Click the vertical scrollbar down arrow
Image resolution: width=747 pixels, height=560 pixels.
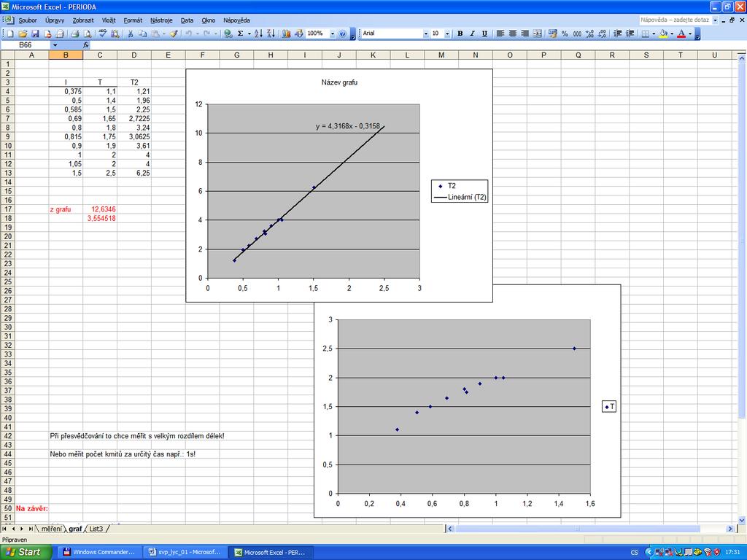click(x=742, y=519)
